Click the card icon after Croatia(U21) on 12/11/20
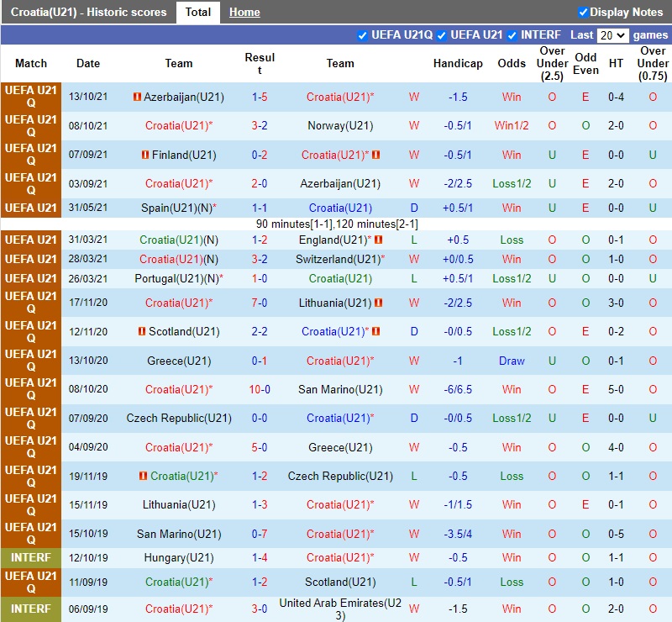Screen dimensions: 672x622 click(x=376, y=332)
